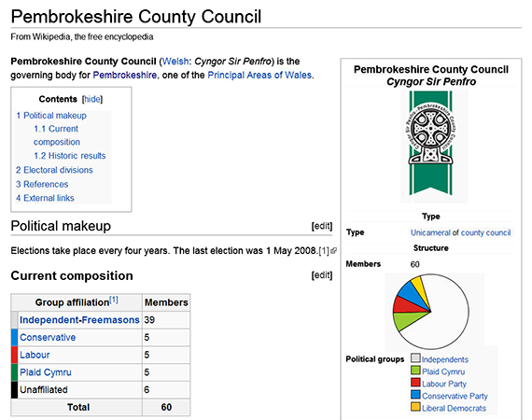Open the county council link in infobox
Image resolution: width=532 pixels, height=420 pixels.
click(x=485, y=232)
